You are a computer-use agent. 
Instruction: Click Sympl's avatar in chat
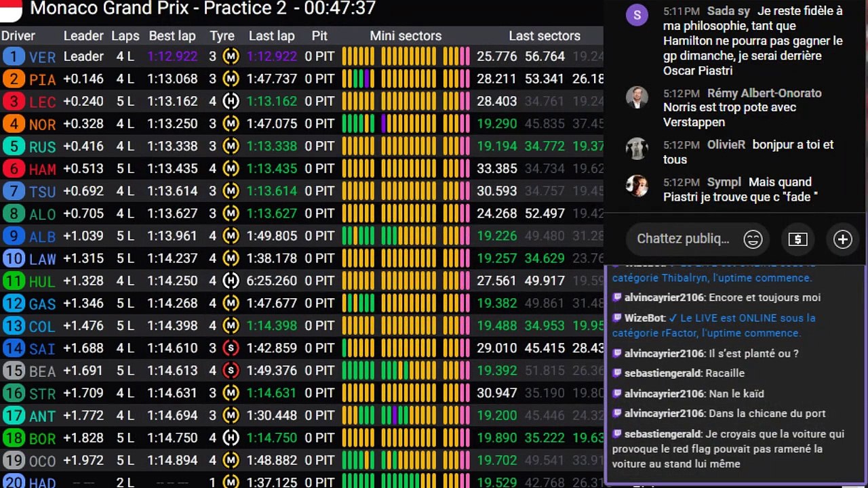coord(637,186)
